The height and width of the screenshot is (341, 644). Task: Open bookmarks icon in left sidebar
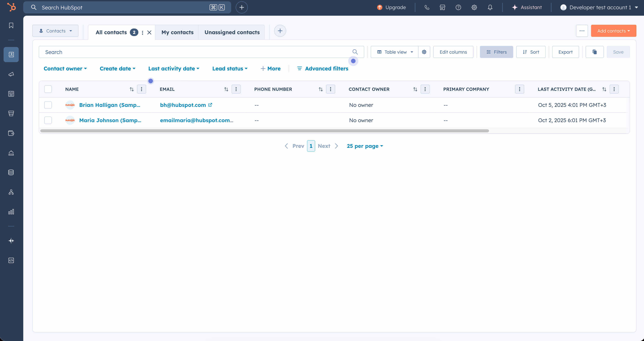pos(11,25)
